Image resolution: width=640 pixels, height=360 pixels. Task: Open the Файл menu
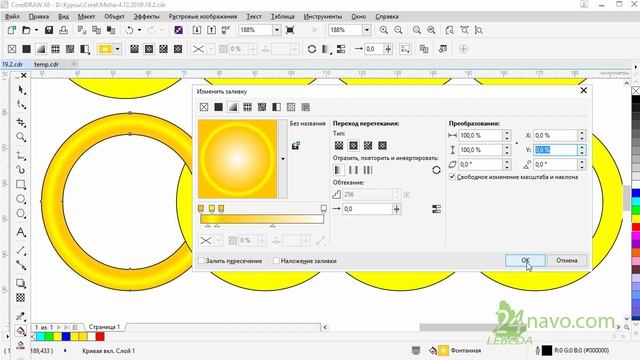click(12, 16)
